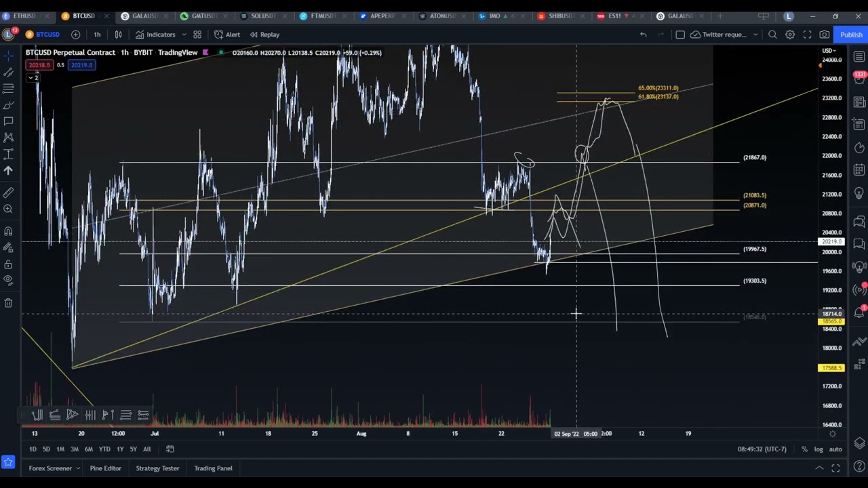
Task: Toggle percent scale on price axis
Action: 804,449
